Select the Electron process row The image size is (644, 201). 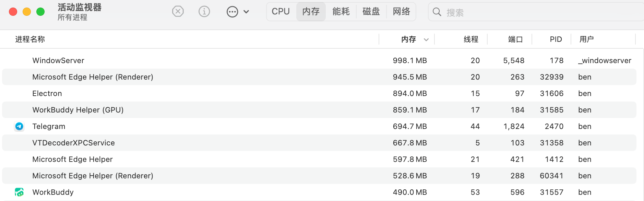click(x=319, y=94)
